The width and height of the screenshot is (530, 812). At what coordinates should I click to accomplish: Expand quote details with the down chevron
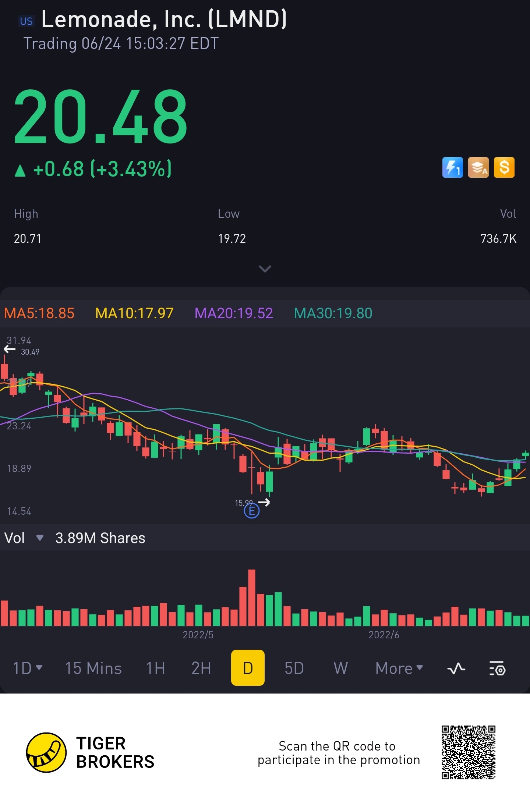[265, 269]
